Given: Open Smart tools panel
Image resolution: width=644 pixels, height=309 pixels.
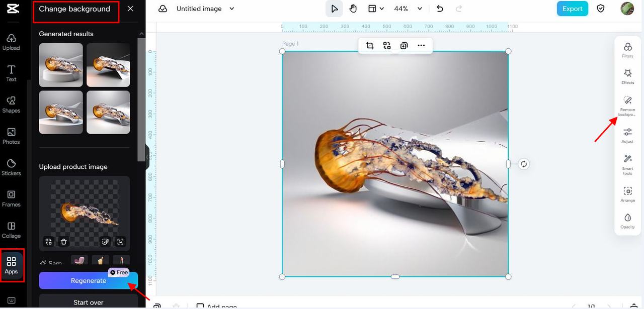Looking at the screenshot, I should (627, 164).
